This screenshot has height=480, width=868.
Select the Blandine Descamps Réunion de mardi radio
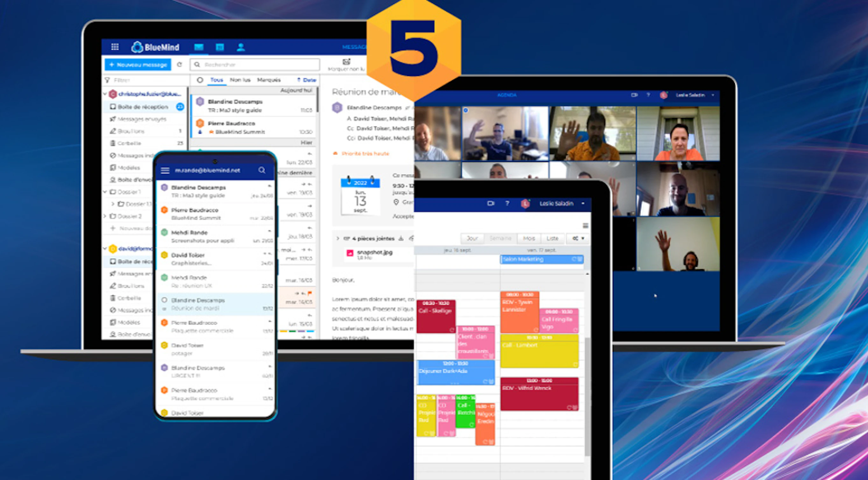tap(164, 300)
